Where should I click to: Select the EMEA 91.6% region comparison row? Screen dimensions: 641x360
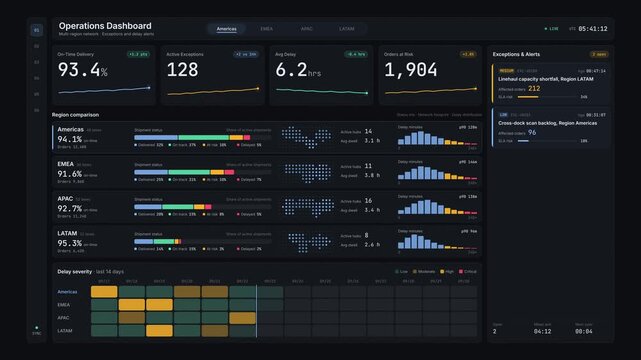tap(267, 172)
